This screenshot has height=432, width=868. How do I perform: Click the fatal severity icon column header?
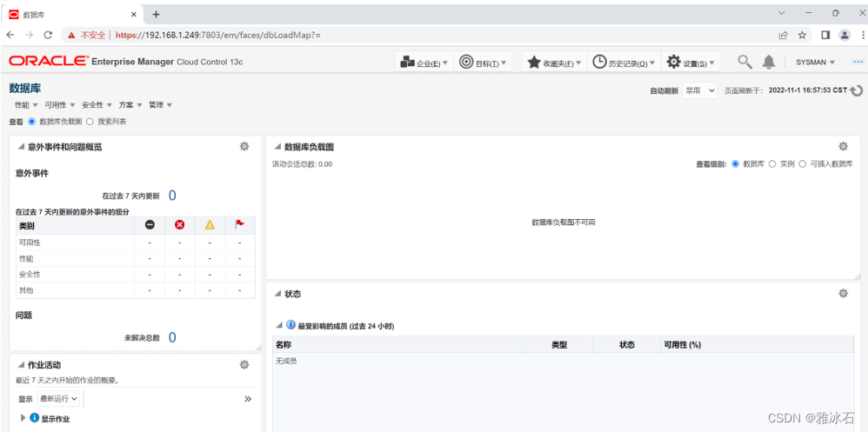150,225
